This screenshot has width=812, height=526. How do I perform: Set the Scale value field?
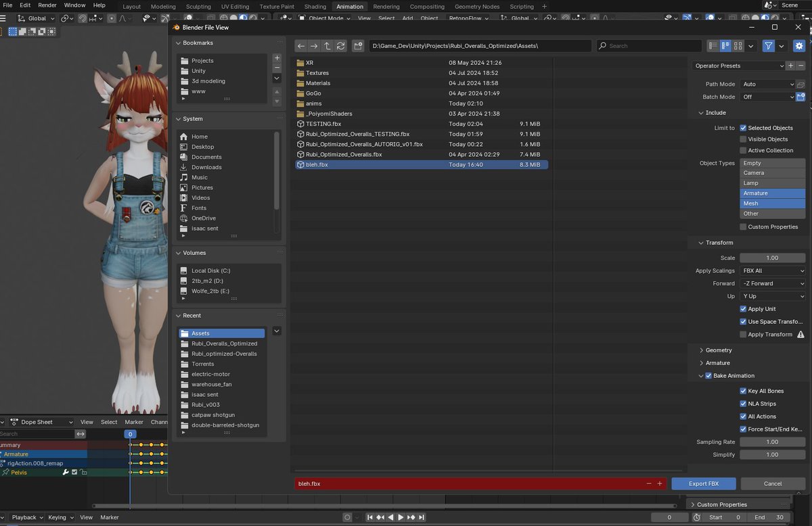coord(773,258)
